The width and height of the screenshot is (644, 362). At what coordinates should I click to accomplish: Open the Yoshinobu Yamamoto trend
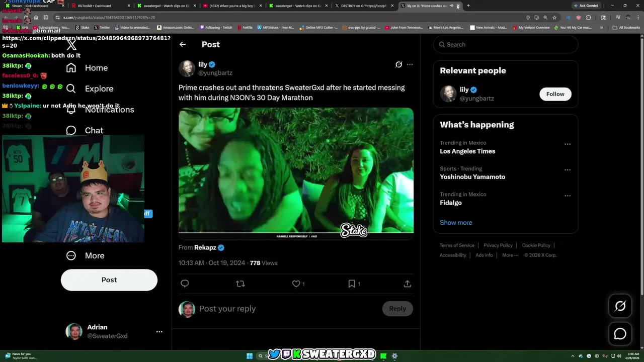[472, 176]
